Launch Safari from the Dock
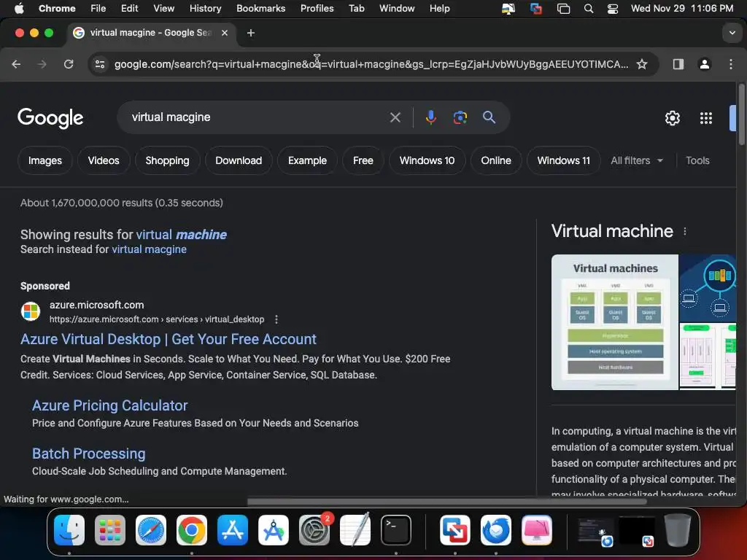Image resolution: width=747 pixels, height=560 pixels. click(x=151, y=529)
